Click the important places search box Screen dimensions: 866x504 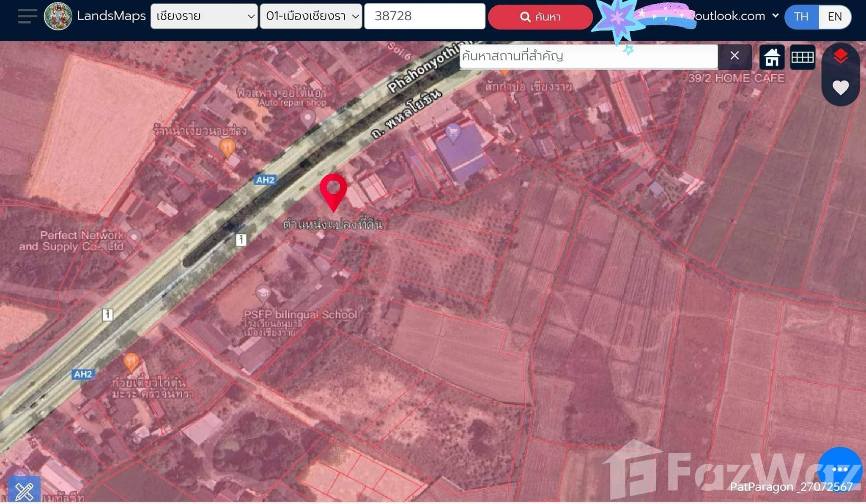[588, 56]
